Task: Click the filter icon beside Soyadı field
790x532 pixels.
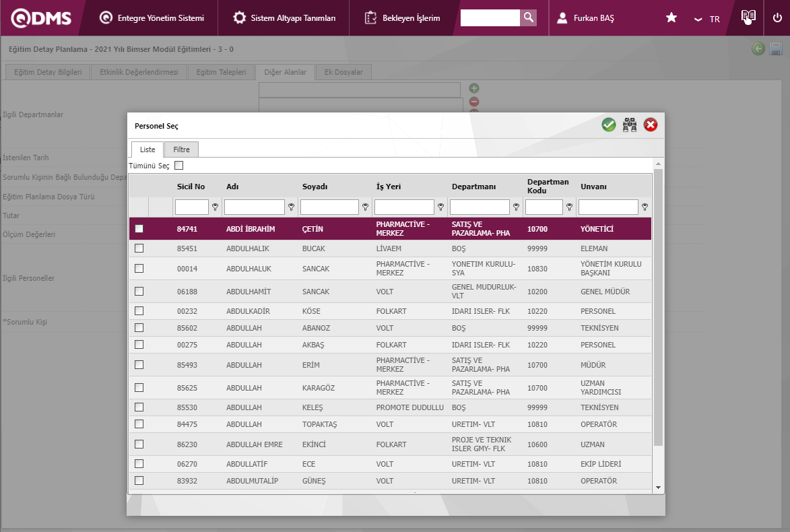Action: click(365, 207)
